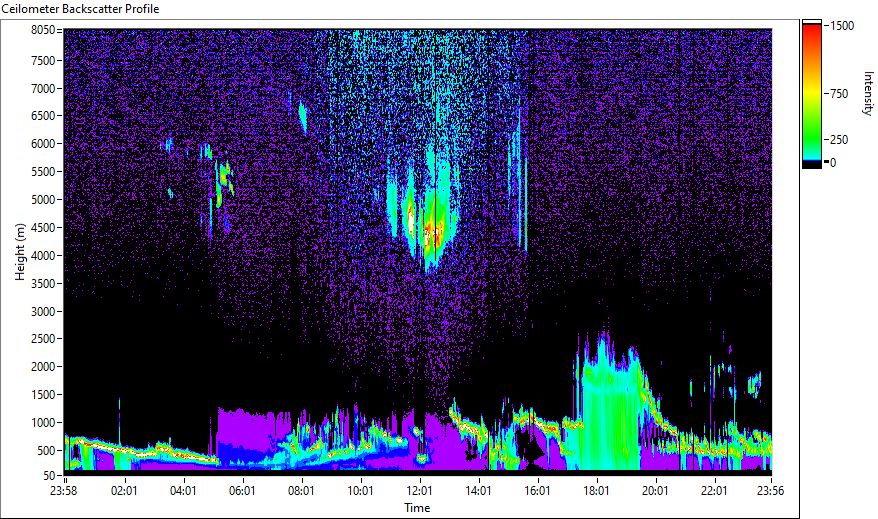The image size is (878, 519).
Task: Click the 10:01 time axis label
Action: pyautogui.click(x=360, y=491)
